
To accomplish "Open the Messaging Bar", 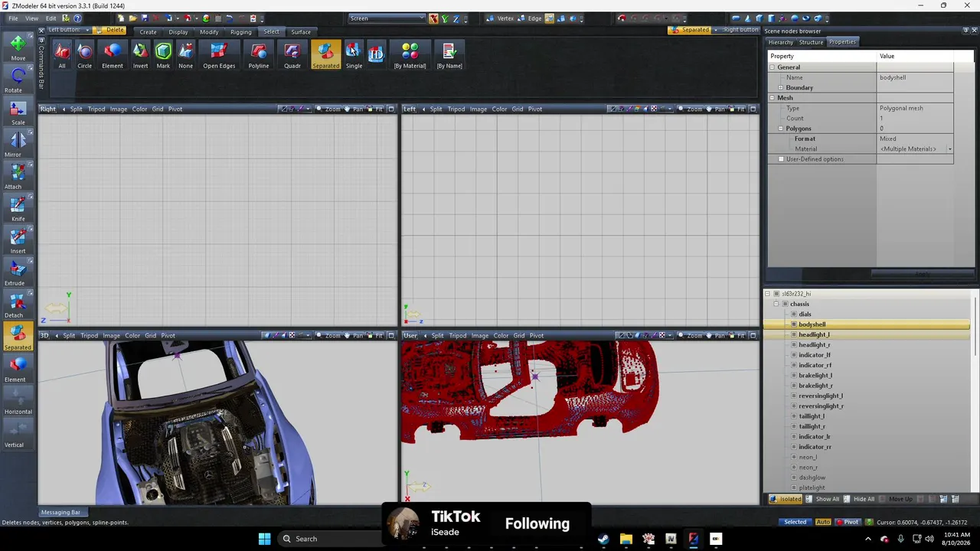I will [x=60, y=513].
